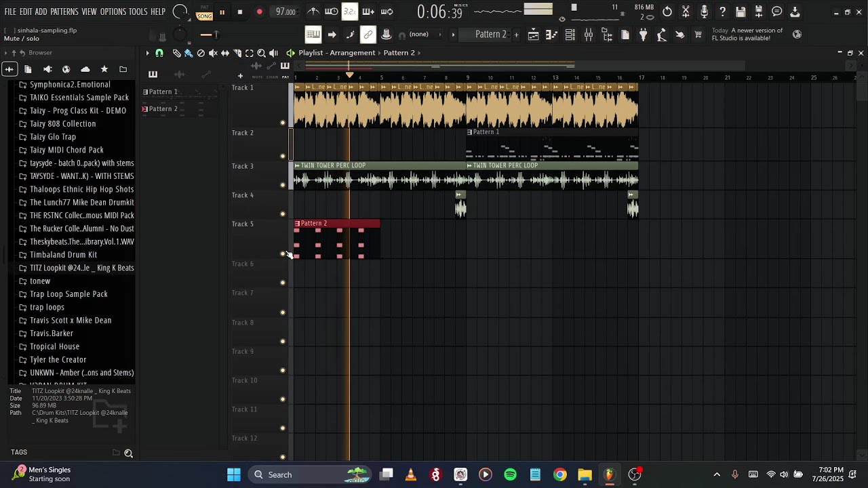Toggle wait for input before recording

point(332,12)
